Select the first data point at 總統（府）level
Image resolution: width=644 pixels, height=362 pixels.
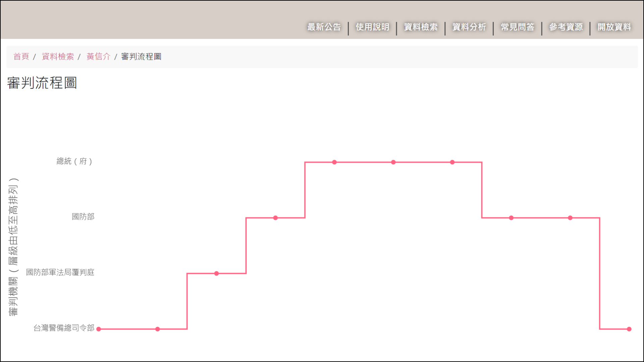click(x=334, y=162)
